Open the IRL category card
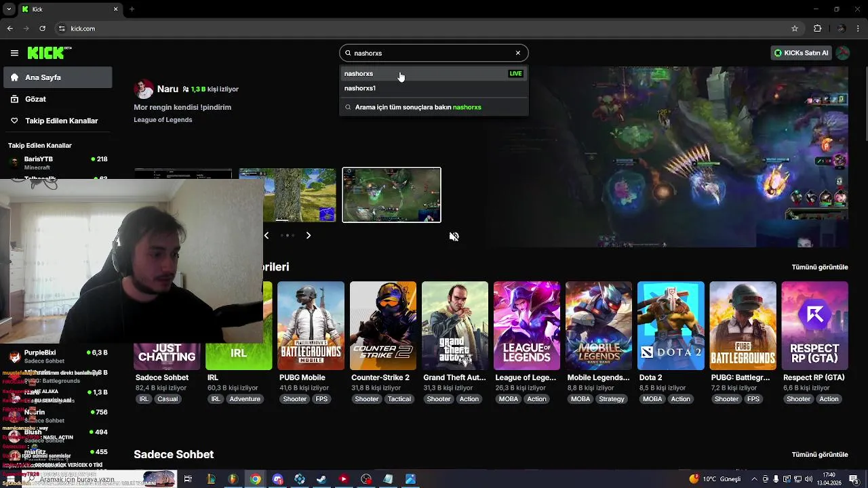 tap(239, 325)
